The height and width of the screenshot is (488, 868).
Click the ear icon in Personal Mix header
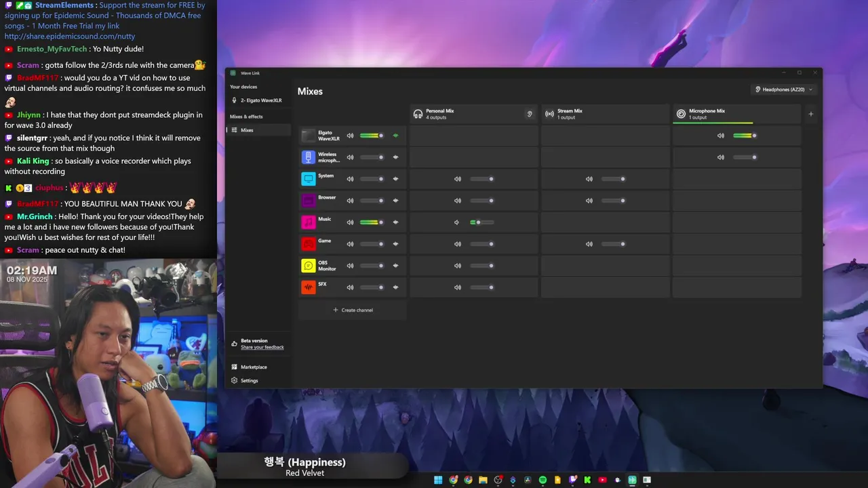coord(530,114)
